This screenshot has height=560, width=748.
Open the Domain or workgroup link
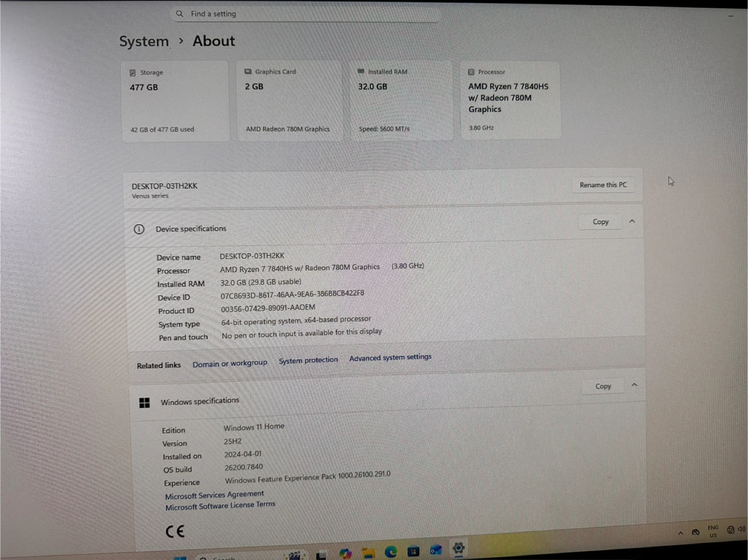pyautogui.click(x=230, y=363)
